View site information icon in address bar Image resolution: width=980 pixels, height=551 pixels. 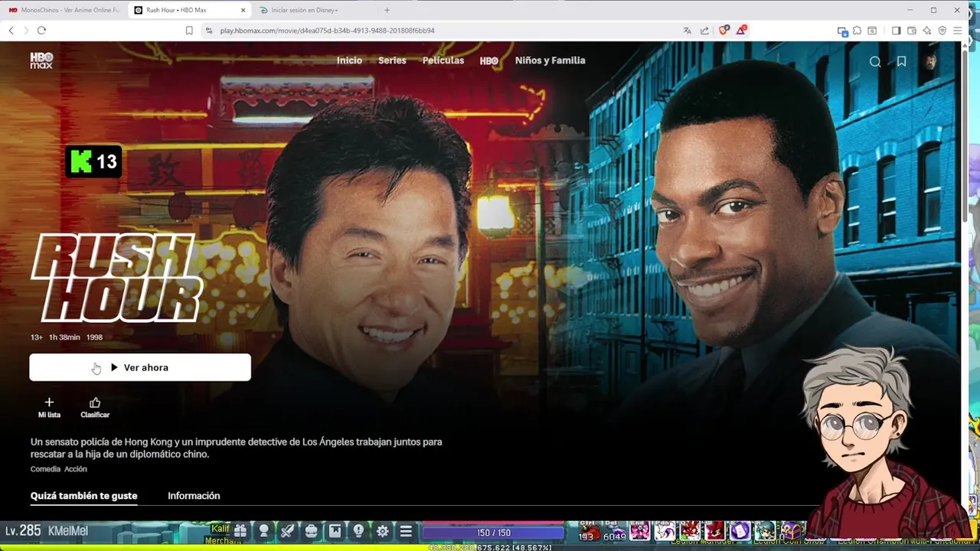pyautogui.click(x=209, y=31)
